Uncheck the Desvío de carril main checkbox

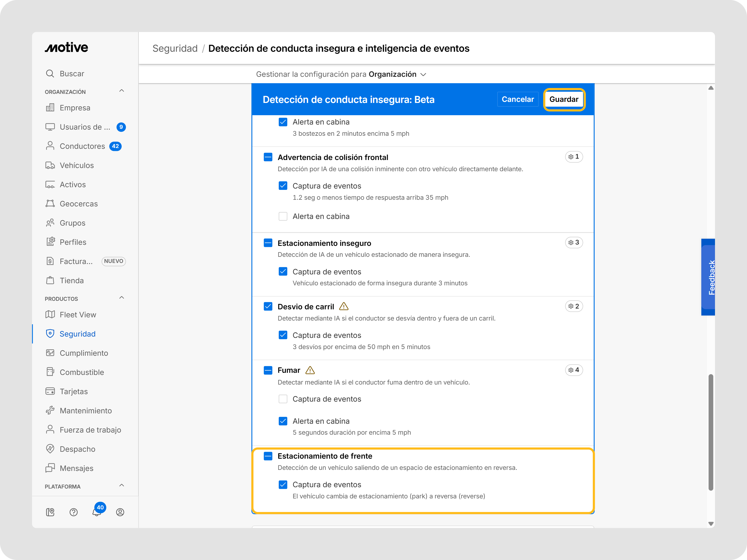[268, 306]
